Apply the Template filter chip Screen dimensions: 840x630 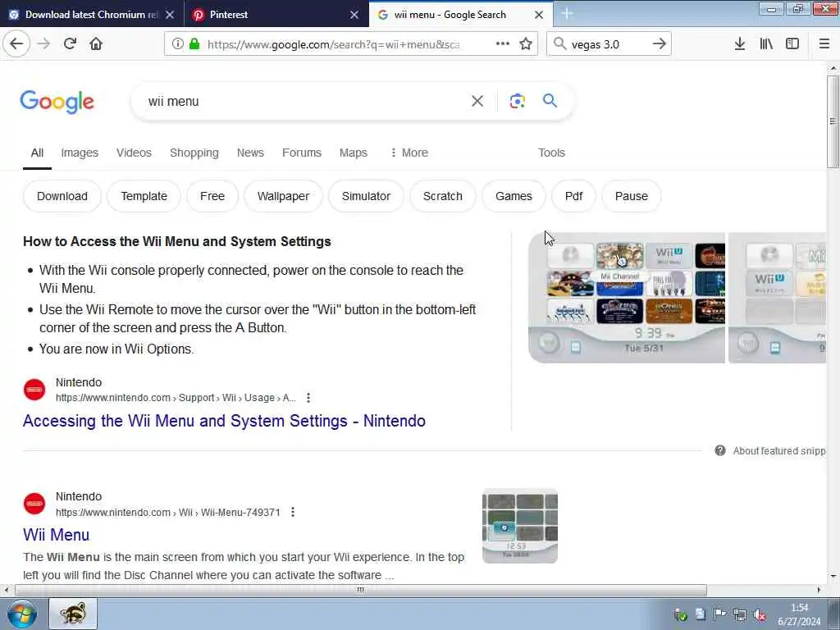pyautogui.click(x=144, y=196)
